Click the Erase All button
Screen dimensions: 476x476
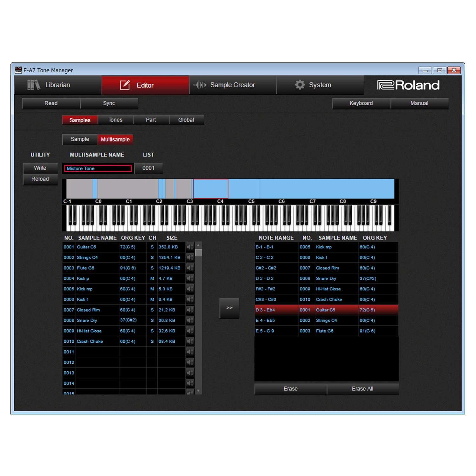363,389
